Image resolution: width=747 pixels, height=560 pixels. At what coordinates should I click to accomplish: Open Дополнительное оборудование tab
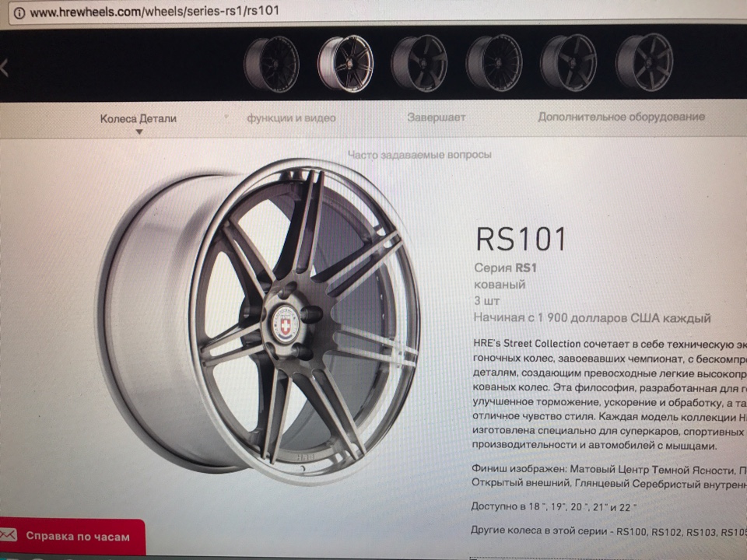(621, 117)
